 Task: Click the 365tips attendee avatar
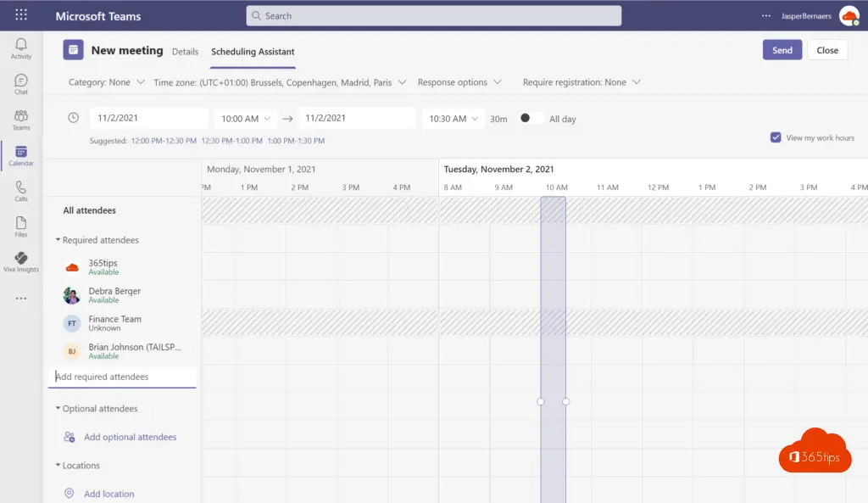(x=72, y=267)
